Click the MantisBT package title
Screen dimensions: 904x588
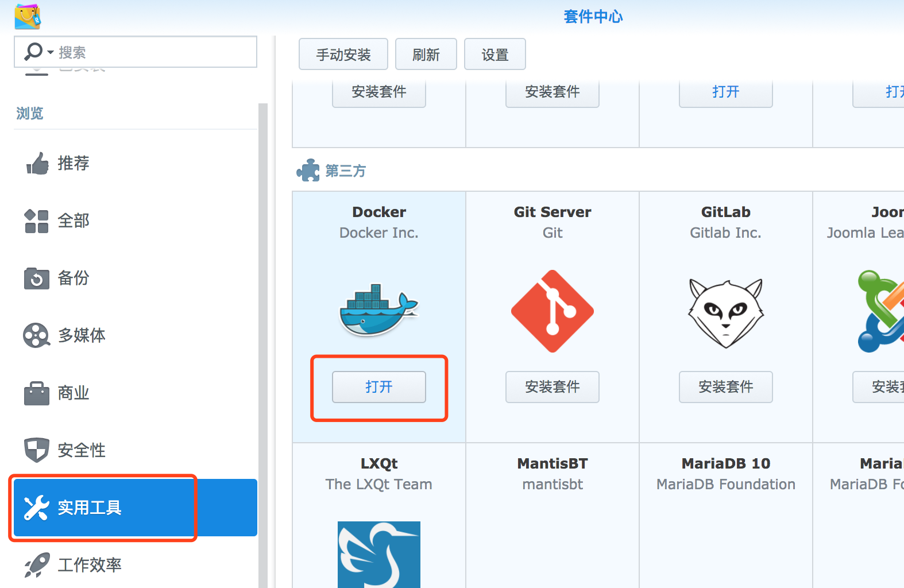553,463
